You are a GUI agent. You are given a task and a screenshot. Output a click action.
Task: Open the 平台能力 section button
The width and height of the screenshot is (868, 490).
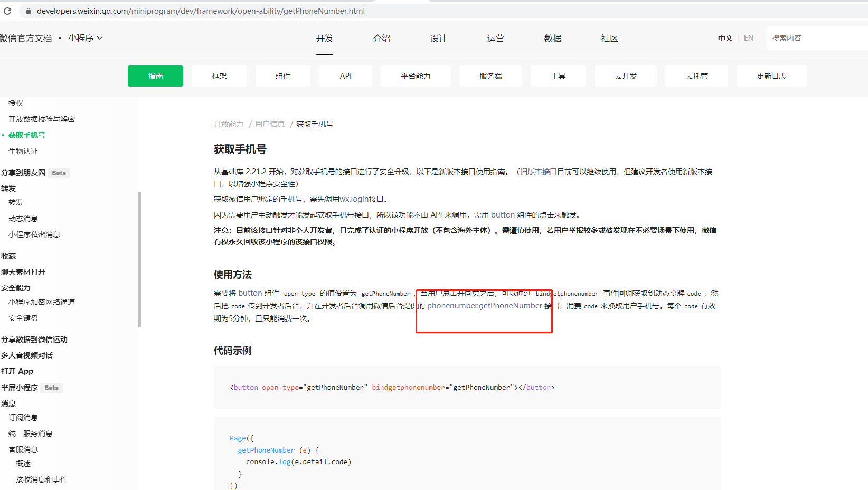(x=416, y=76)
